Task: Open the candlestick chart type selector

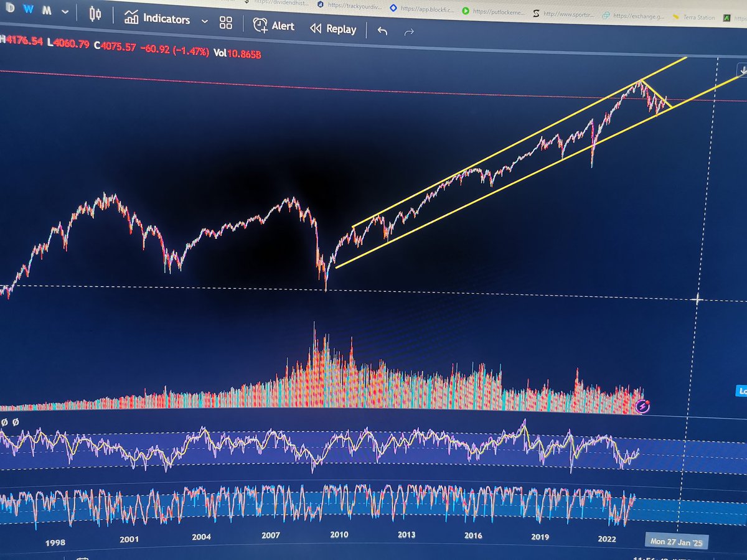Action: point(95,14)
